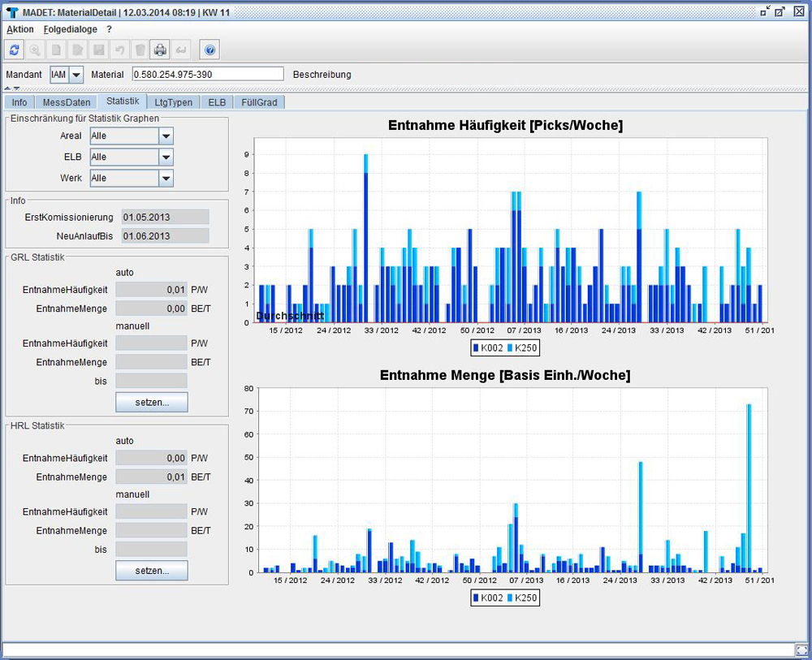Click setzen button in GRL Statistik

152,402
